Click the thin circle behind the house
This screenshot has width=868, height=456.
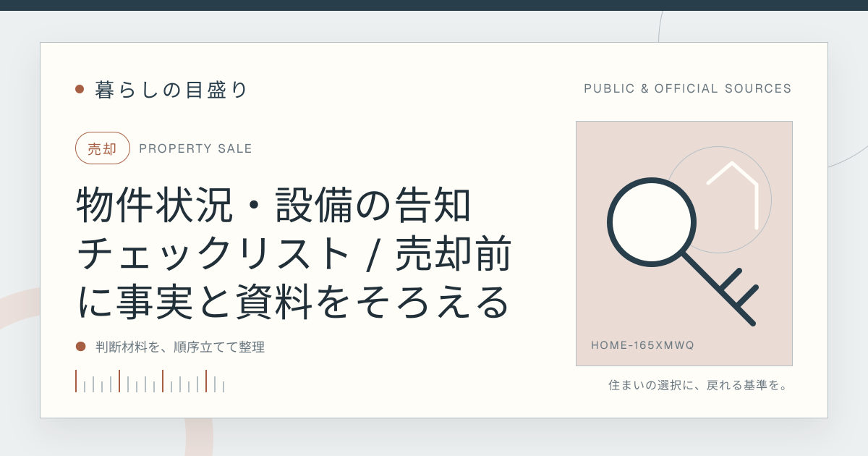pos(718,199)
